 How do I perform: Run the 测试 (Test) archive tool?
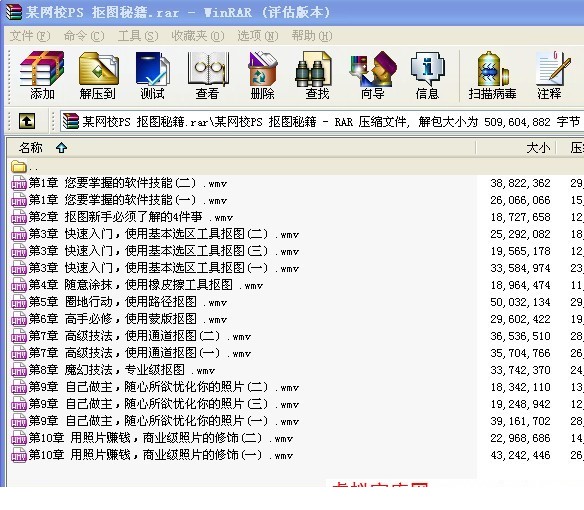152,76
